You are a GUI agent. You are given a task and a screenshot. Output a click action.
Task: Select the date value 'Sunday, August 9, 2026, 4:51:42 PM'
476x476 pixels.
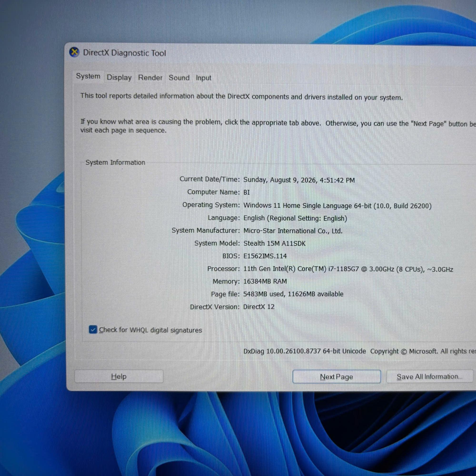pos(299,180)
